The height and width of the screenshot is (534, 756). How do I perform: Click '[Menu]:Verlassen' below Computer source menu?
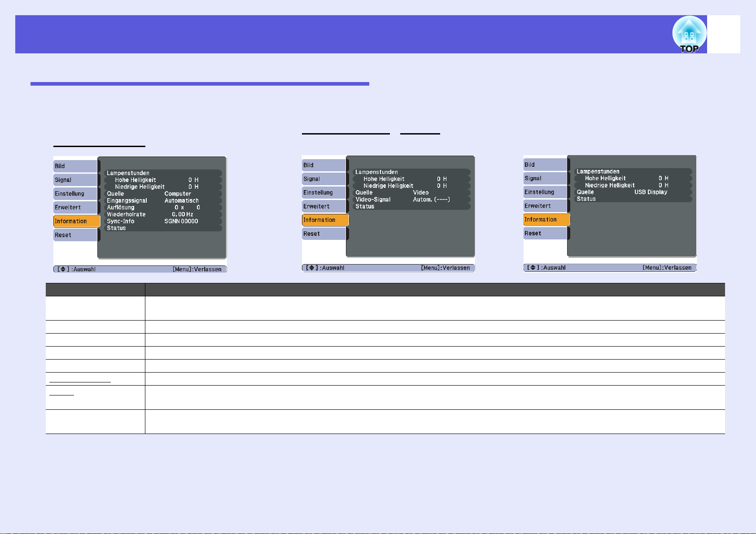coord(197,269)
